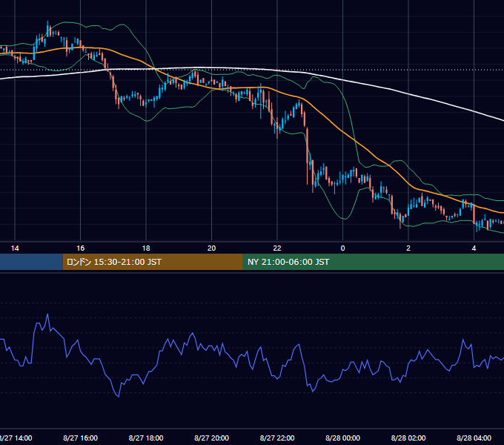Click the 8/28 00:00 date label
Viewport: 504px width, 445px height.
click(342, 438)
